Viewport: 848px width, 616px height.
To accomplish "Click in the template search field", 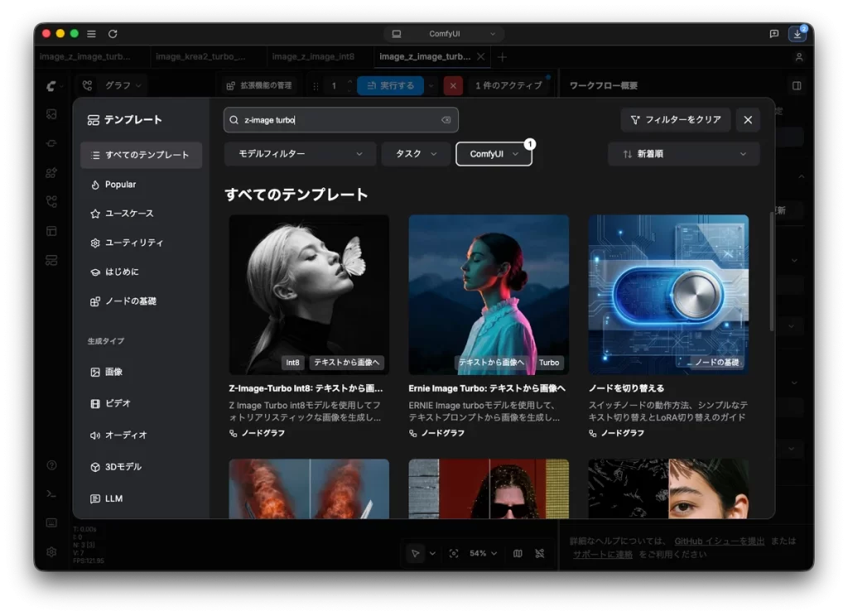I will tap(340, 120).
